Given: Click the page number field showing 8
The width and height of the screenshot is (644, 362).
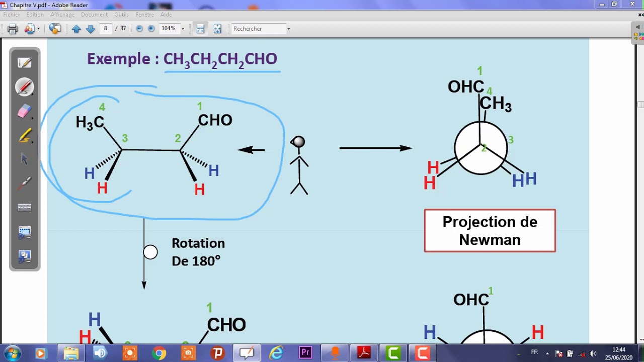Looking at the screenshot, I should coord(106,29).
